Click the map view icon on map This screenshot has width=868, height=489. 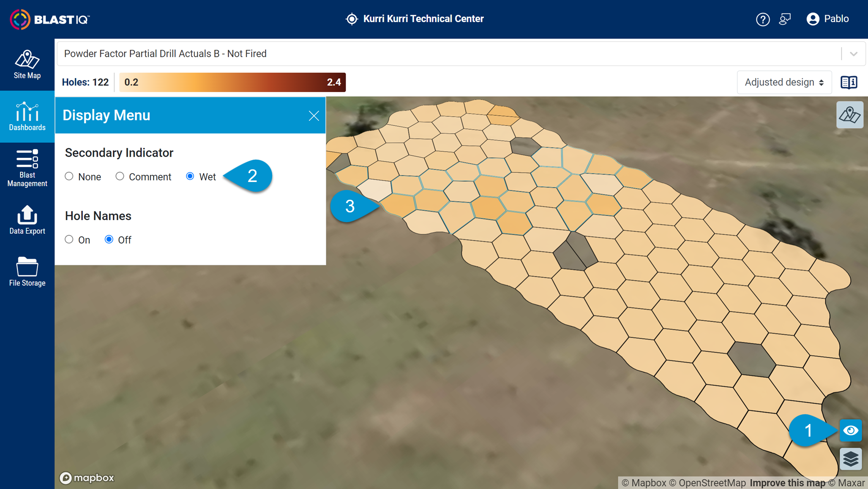[849, 115]
